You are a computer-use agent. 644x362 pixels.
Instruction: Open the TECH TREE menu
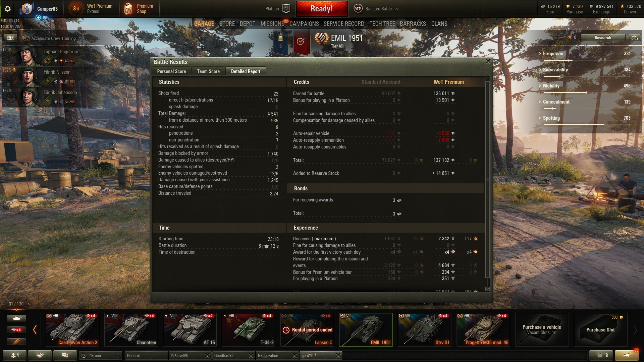click(x=382, y=24)
